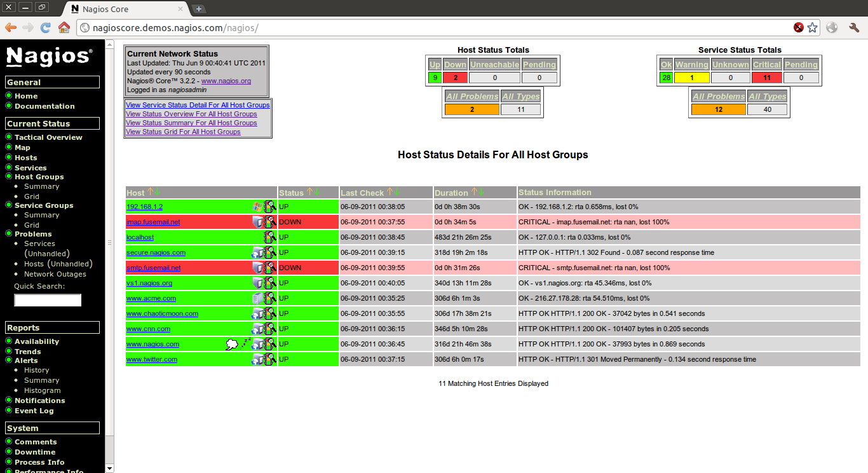Filter services by Critical header link
This screenshot has width=868, height=473.
point(766,64)
